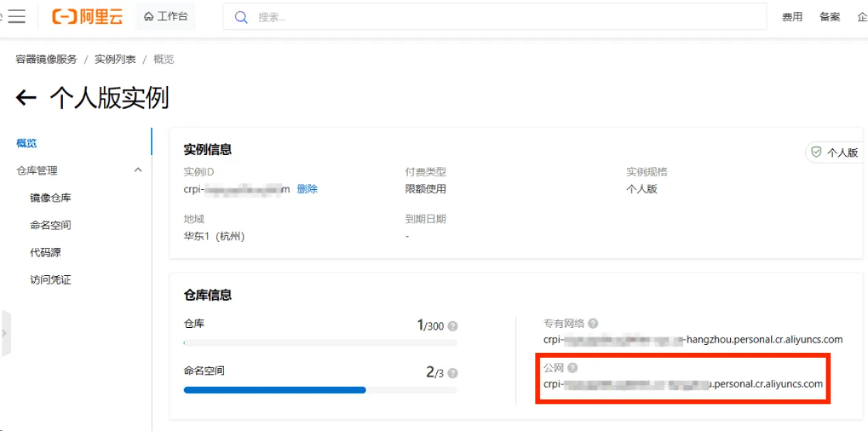
Task: Focus the 搜索 search field
Action: (494, 17)
